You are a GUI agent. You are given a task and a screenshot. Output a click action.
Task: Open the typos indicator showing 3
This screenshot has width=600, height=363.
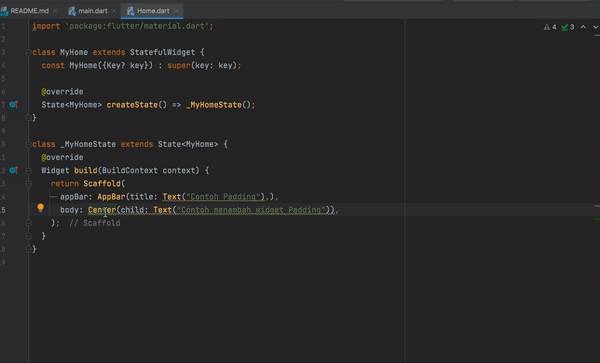(x=567, y=27)
